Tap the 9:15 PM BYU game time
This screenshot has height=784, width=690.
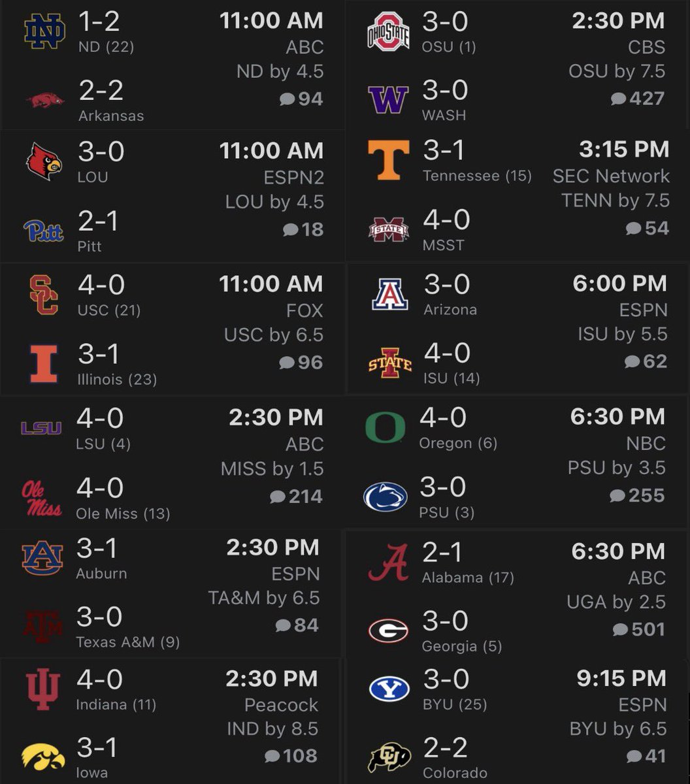(x=621, y=678)
